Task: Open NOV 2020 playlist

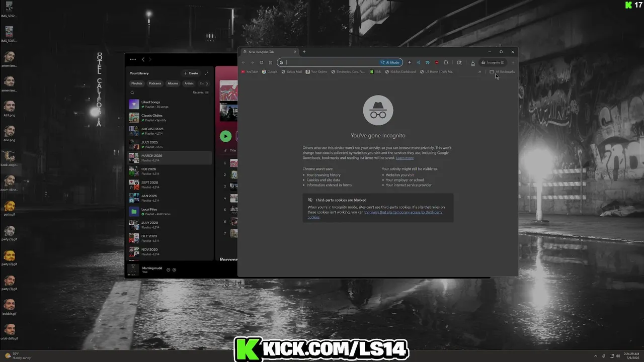Action: click(170, 251)
